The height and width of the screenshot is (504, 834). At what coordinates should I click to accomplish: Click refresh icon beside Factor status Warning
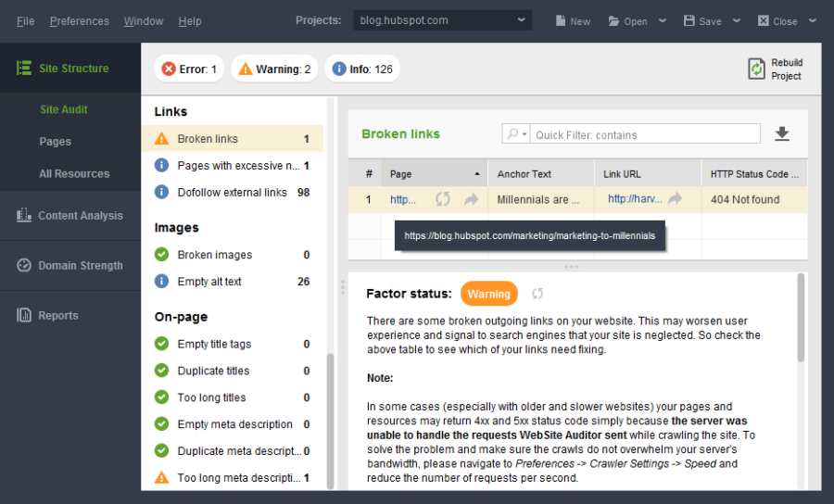[x=537, y=294]
